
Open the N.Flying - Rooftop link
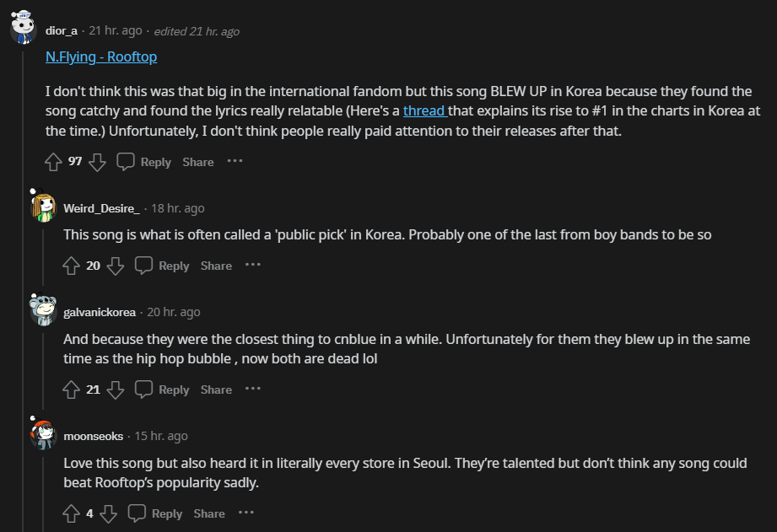pos(101,56)
